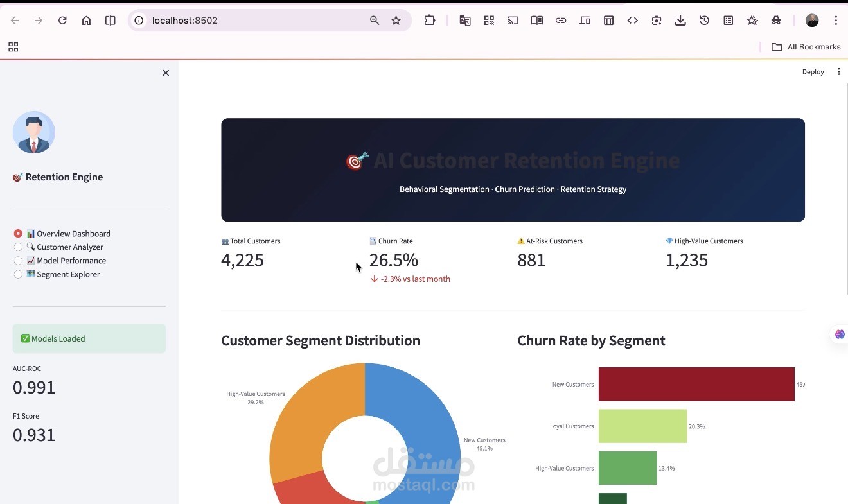Reload the page with the refresh icon
Image resolution: width=848 pixels, height=504 pixels.
coord(62,21)
